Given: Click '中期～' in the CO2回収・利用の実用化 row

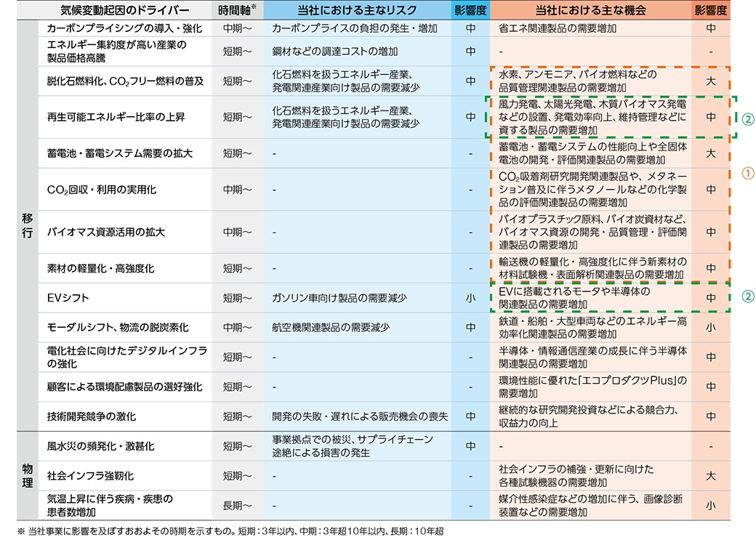Looking at the screenshot, I should tap(237, 190).
